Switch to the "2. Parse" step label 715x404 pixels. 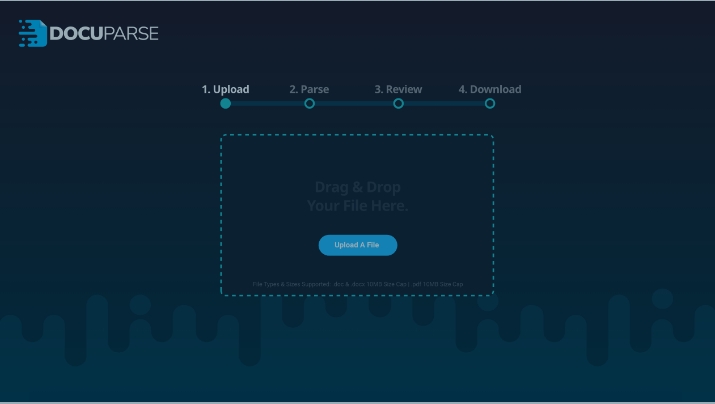coord(309,89)
